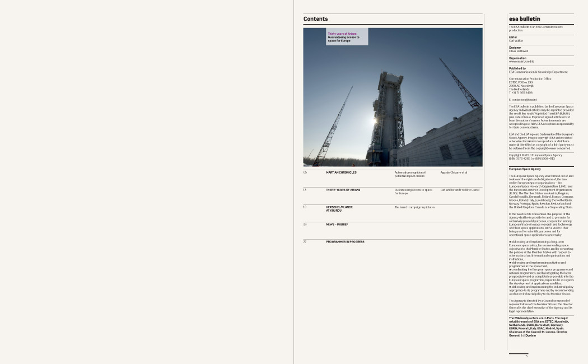The image size is (588, 364).
Task: Open the Martian Chronicles contents entry
Action: coord(341,172)
